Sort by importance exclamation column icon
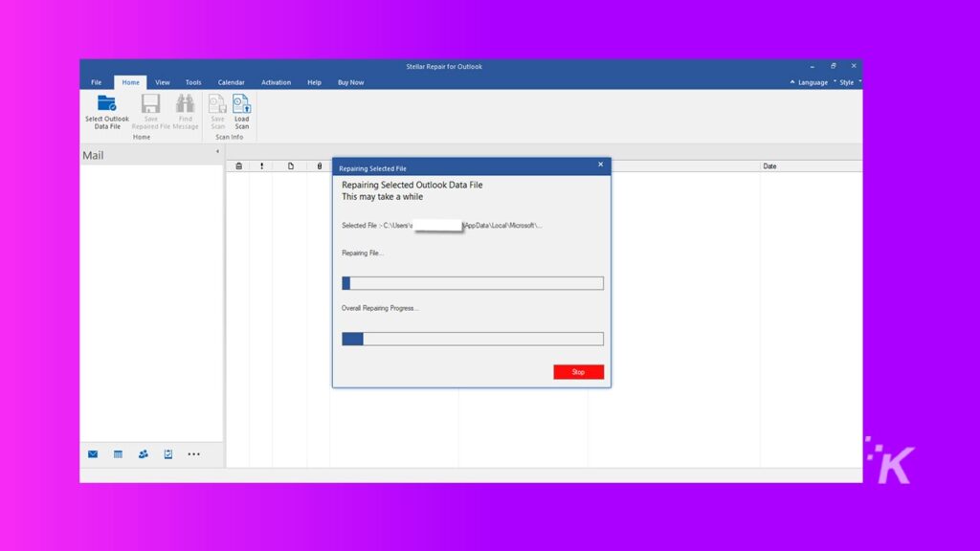 (x=262, y=166)
